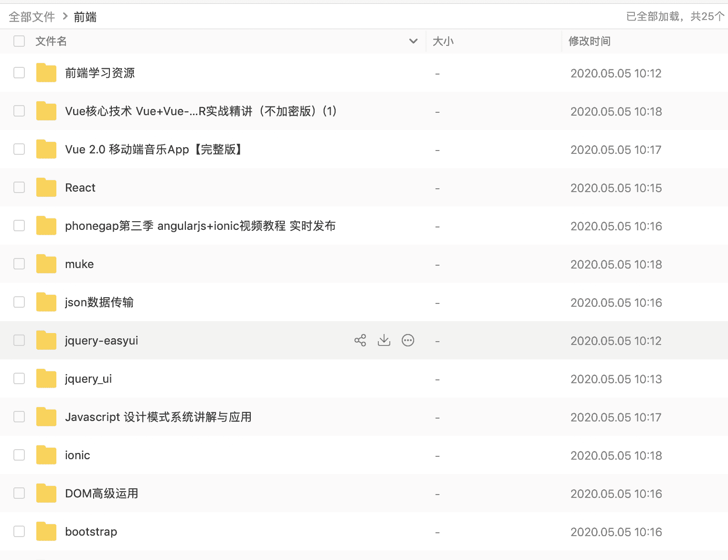
Task: Open the muke folder name
Action: (79, 264)
